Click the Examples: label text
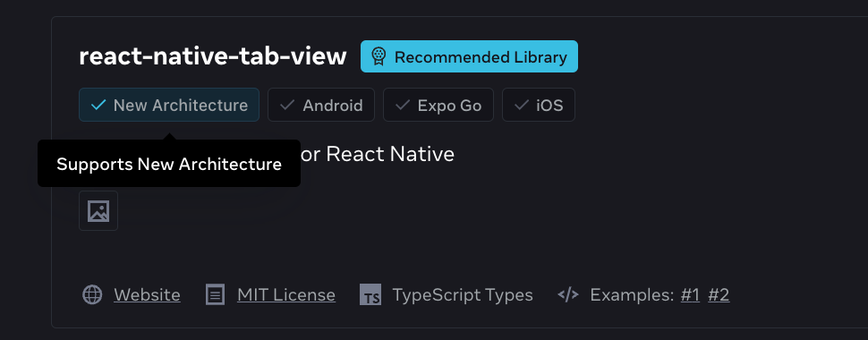 (632, 294)
